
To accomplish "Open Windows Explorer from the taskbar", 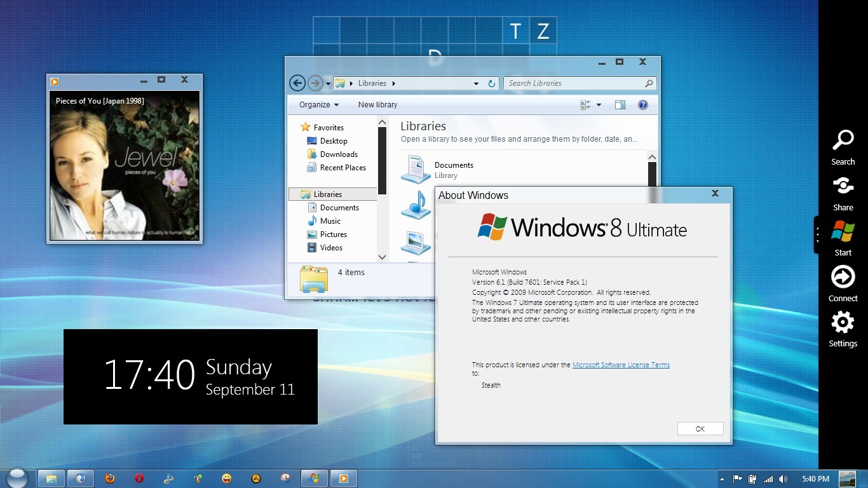I will click(x=51, y=478).
